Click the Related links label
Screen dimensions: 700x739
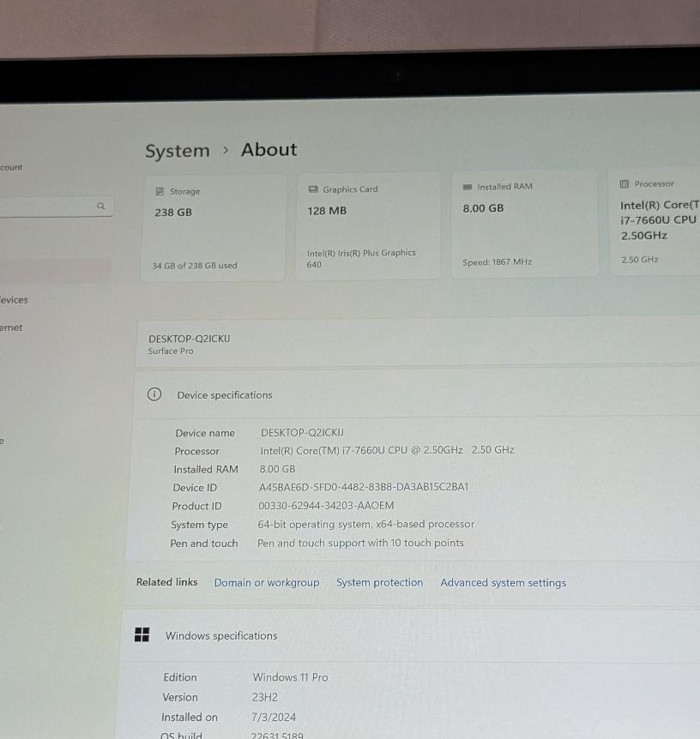(x=167, y=582)
